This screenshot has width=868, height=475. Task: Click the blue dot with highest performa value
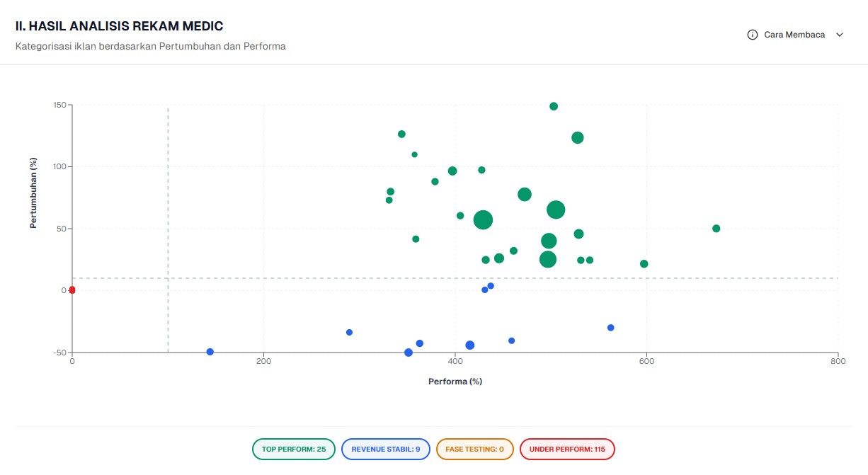611,327
